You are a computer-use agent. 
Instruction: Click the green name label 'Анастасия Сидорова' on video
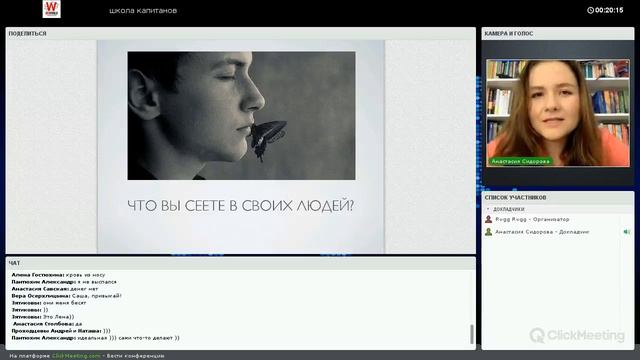pyautogui.click(x=520, y=161)
